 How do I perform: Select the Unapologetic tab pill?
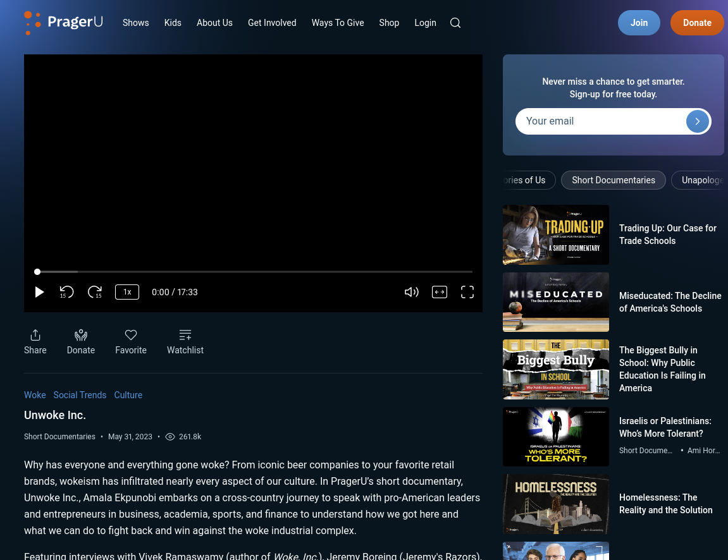699,180
